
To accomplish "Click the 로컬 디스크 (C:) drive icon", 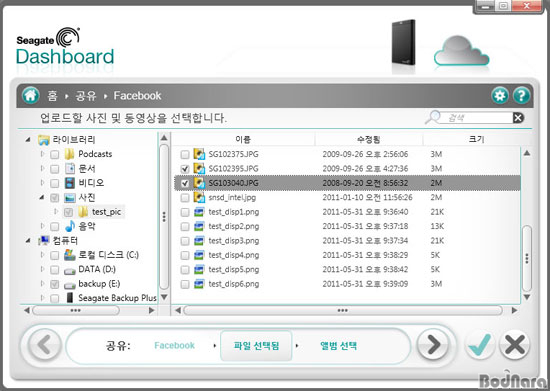I will (70, 255).
